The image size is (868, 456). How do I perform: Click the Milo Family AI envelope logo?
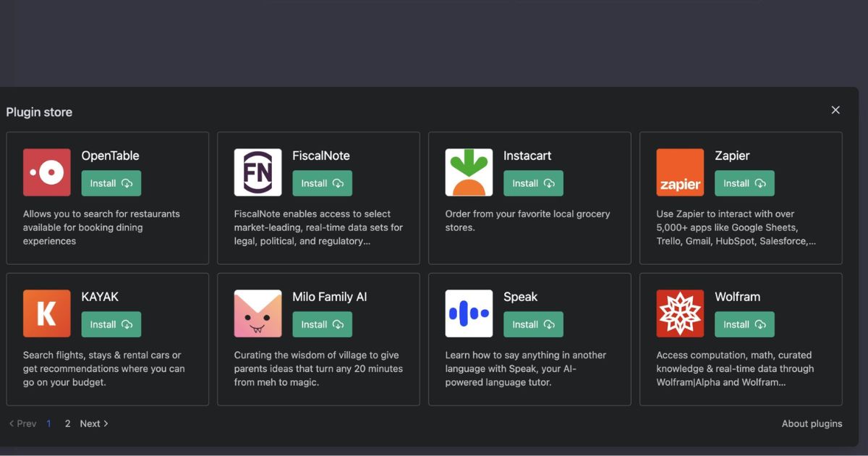(258, 313)
